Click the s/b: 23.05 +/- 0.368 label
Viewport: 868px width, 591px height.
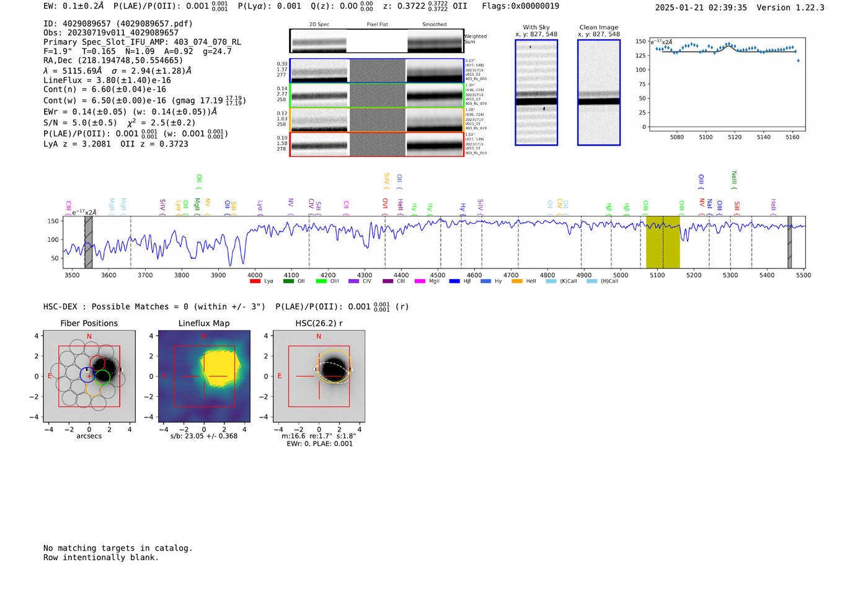204,436
